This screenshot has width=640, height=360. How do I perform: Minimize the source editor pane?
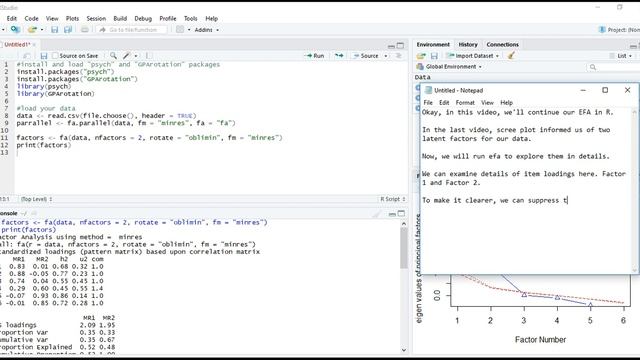(x=391, y=46)
